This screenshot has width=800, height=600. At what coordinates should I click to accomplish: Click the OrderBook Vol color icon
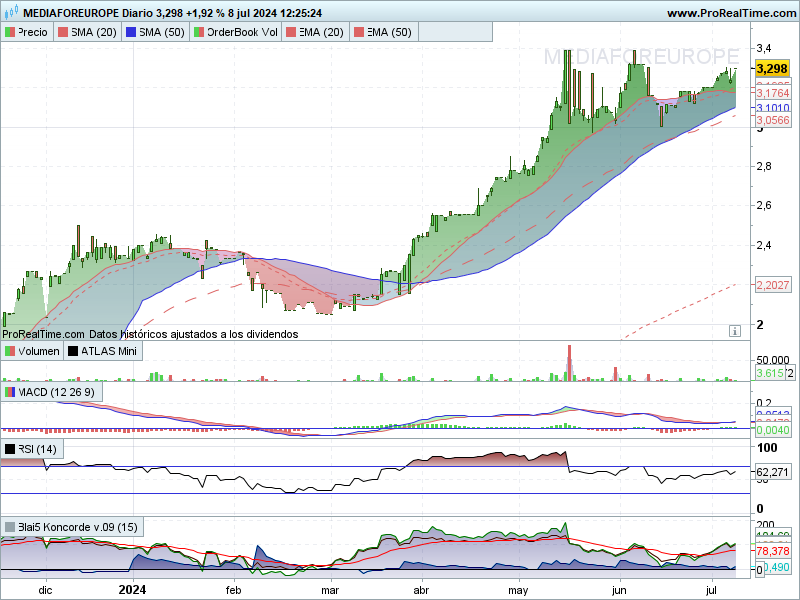coord(199,32)
